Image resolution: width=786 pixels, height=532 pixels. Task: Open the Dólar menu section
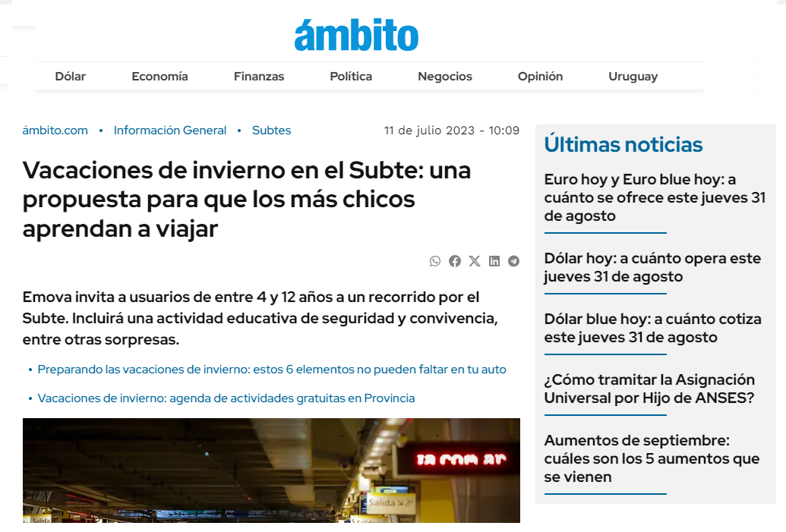(x=71, y=77)
